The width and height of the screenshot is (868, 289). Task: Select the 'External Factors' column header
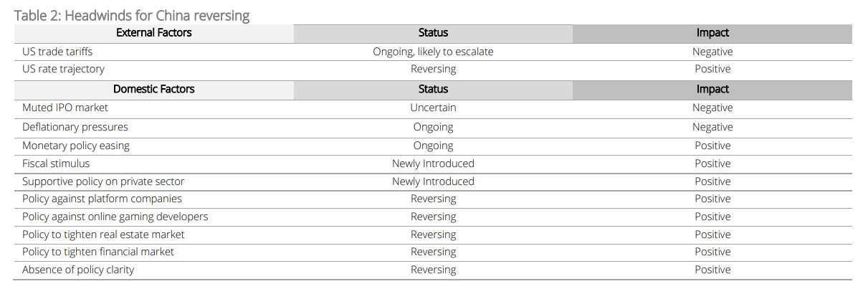point(154,33)
